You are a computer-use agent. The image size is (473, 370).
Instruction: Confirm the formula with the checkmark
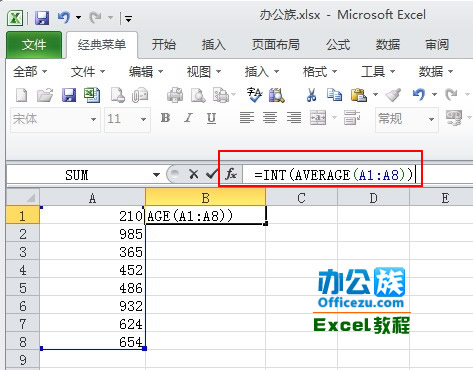[x=211, y=174]
